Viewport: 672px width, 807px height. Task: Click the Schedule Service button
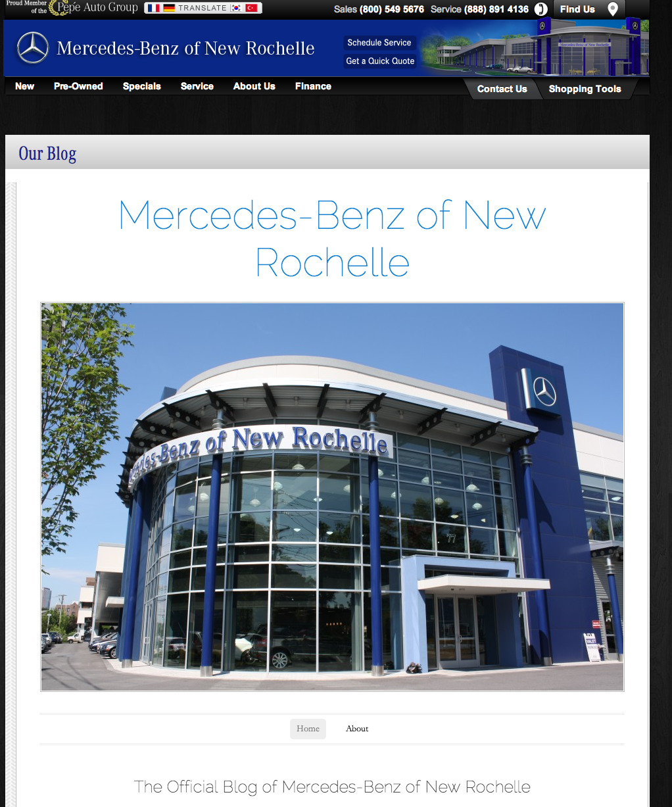point(379,43)
